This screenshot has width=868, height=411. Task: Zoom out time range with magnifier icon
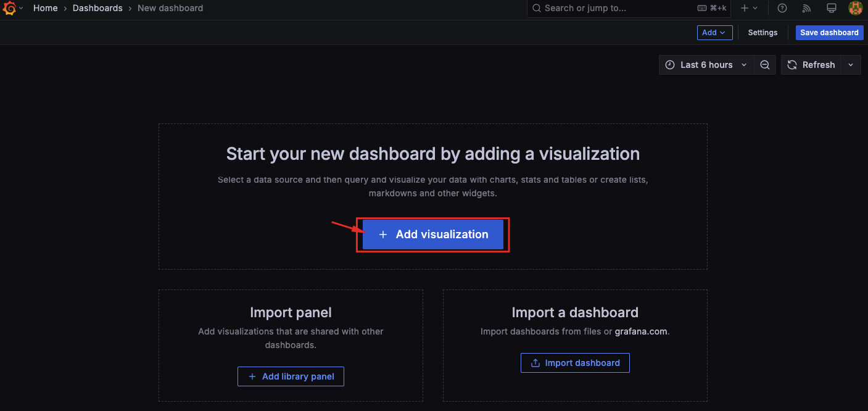tap(765, 64)
